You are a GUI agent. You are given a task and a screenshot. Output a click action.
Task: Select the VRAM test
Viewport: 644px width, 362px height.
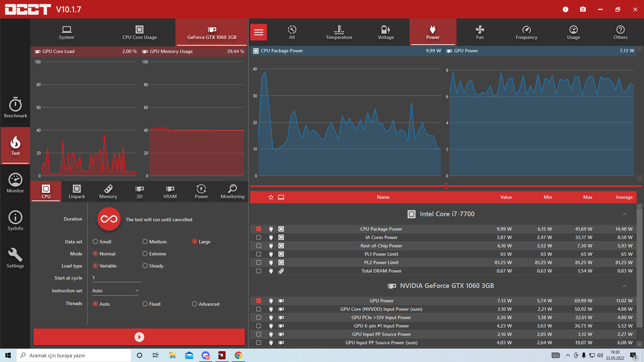point(170,191)
